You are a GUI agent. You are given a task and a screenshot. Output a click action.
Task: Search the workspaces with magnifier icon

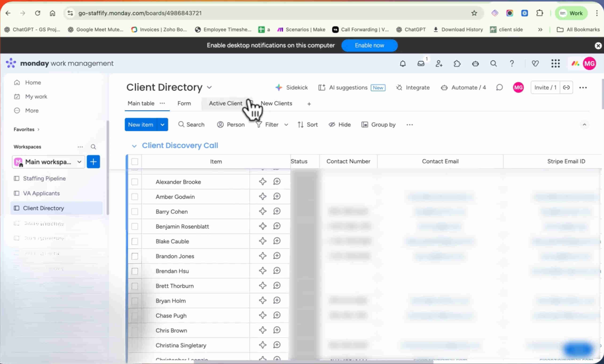93,147
